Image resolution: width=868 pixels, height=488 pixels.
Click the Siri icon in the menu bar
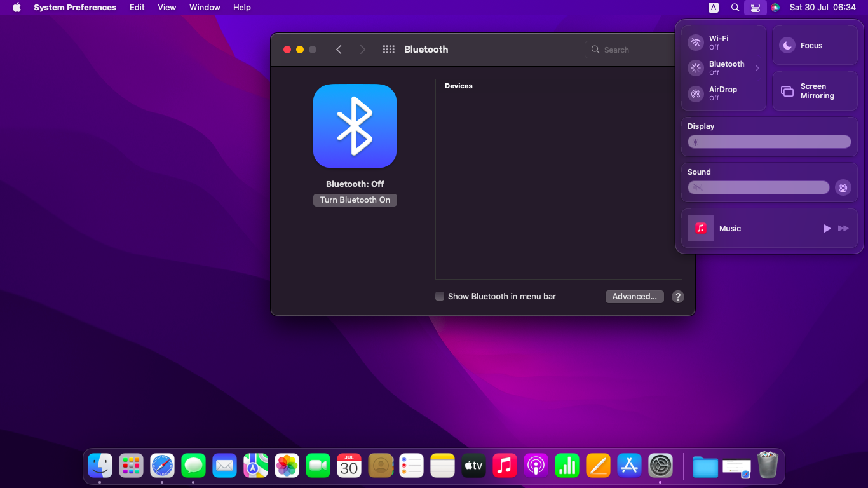click(x=775, y=8)
